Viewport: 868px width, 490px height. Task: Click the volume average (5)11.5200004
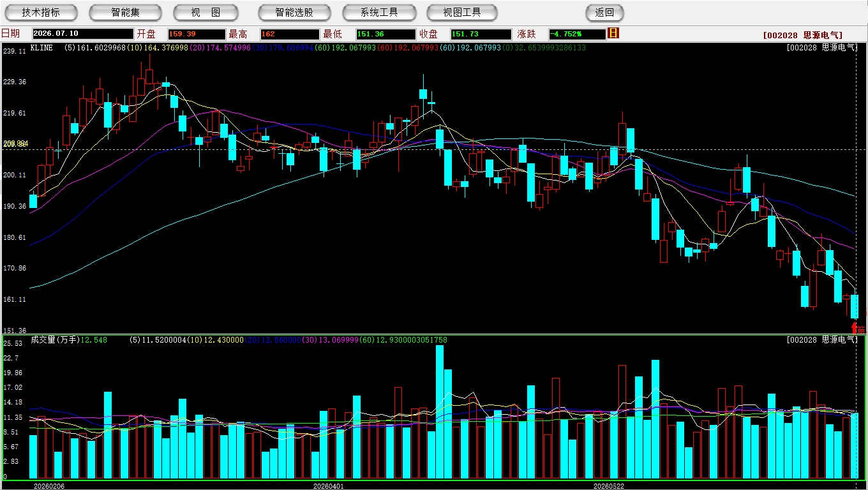(156, 340)
